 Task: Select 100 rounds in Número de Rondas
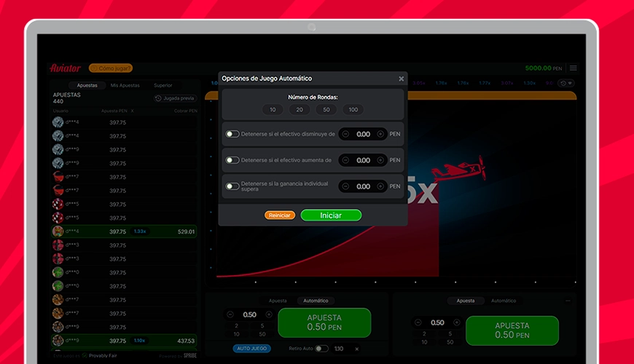[353, 109]
